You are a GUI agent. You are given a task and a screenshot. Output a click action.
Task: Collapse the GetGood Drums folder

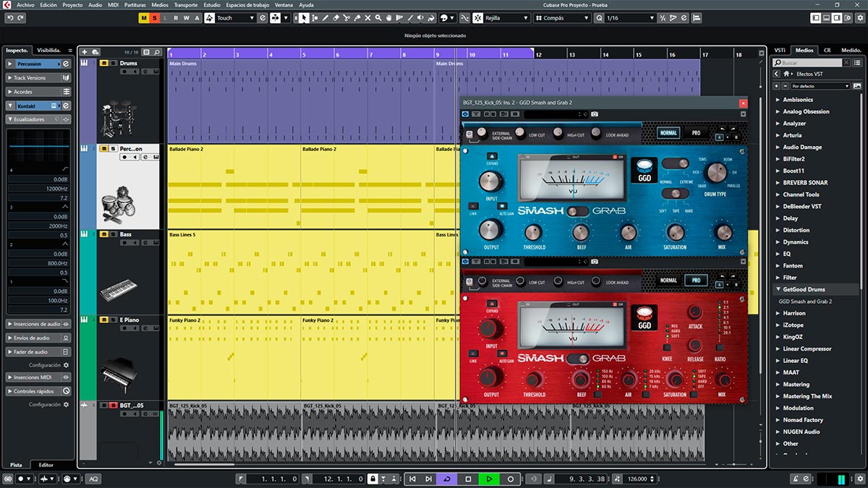pos(778,289)
